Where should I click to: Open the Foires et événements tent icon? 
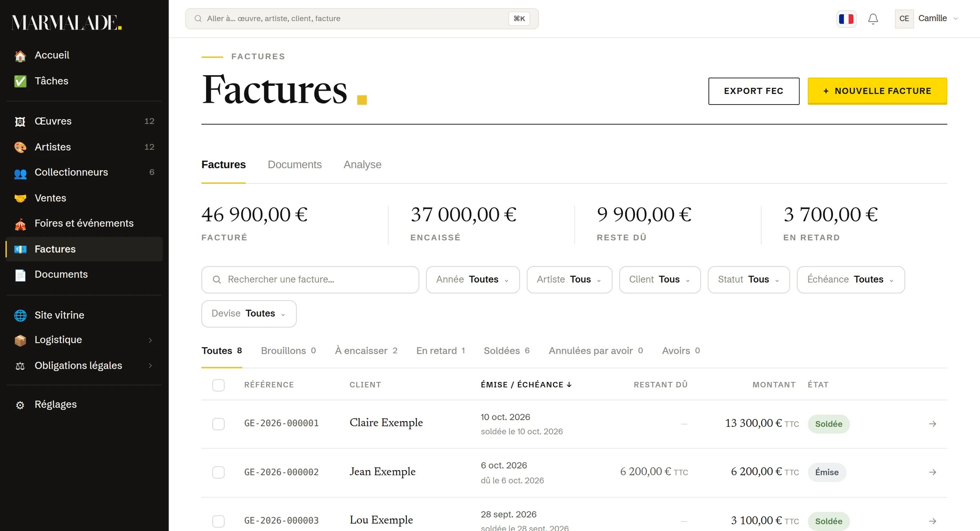(20, 224)
